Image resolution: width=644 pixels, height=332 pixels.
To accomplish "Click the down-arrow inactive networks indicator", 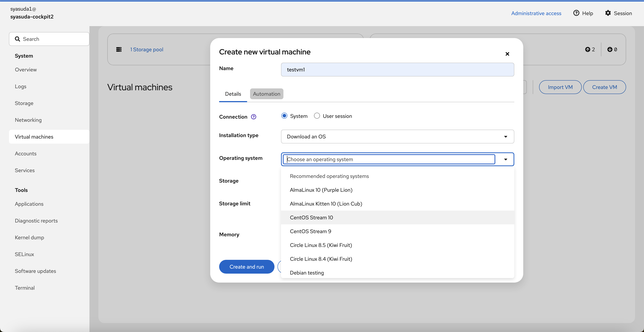I will [x=610, y=50].
